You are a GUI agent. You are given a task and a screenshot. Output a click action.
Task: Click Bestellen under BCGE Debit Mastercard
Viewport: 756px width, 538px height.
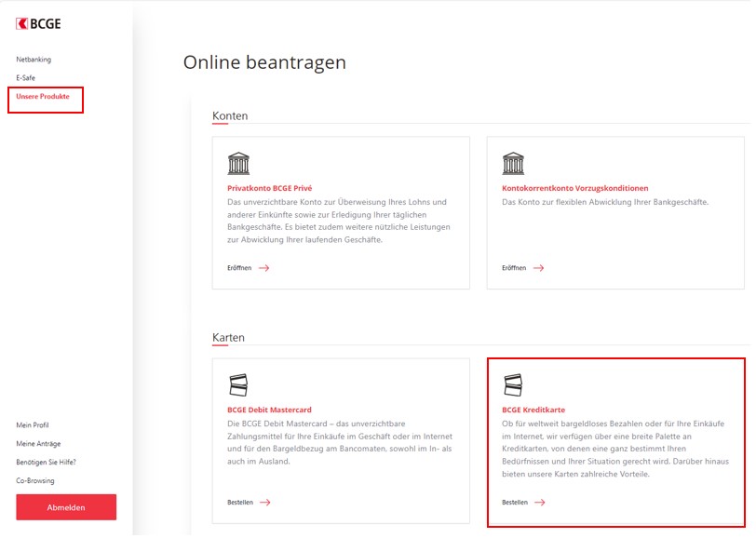(x=240, y=503)
